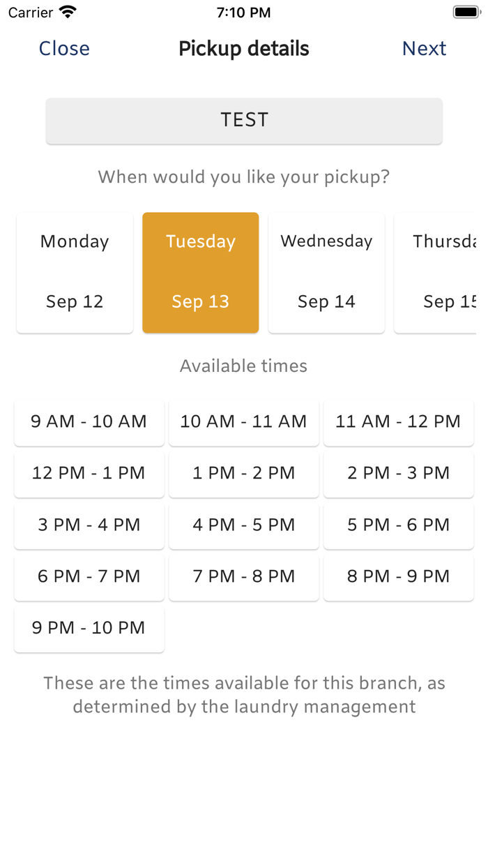Tap the Close link
Screen dimensions: 488x868
point(64,49)
